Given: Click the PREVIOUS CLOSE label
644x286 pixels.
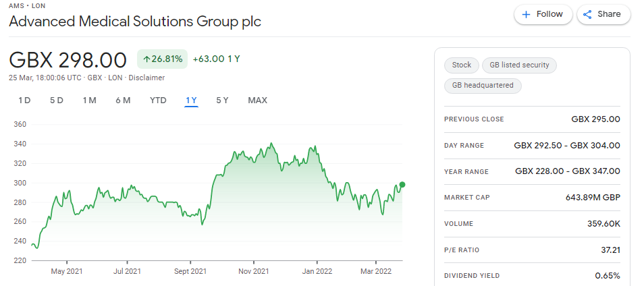Looking at the screenshot, I should coord(474,119).
